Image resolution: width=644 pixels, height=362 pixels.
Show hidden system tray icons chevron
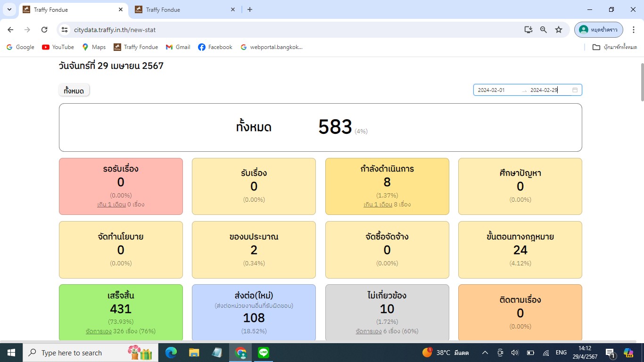pos(485,353)
